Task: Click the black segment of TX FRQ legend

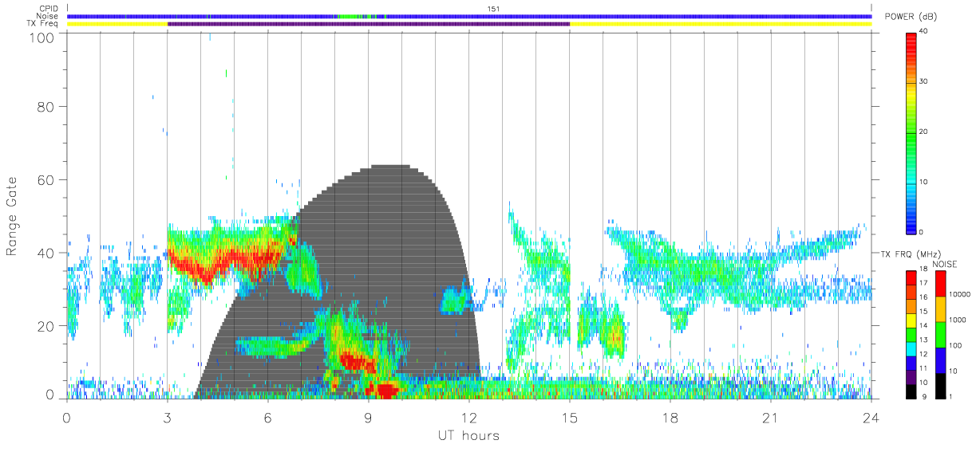Action: point(911,391)
